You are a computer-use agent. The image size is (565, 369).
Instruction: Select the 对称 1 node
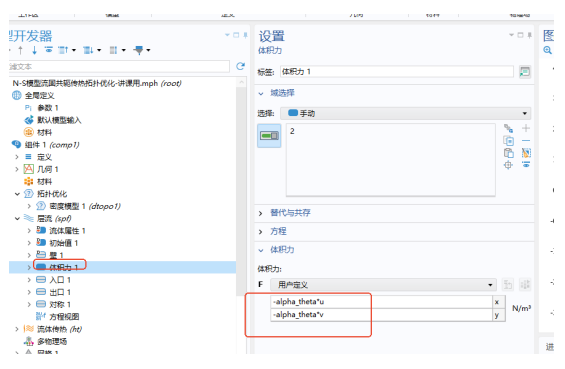click(60, 304)
